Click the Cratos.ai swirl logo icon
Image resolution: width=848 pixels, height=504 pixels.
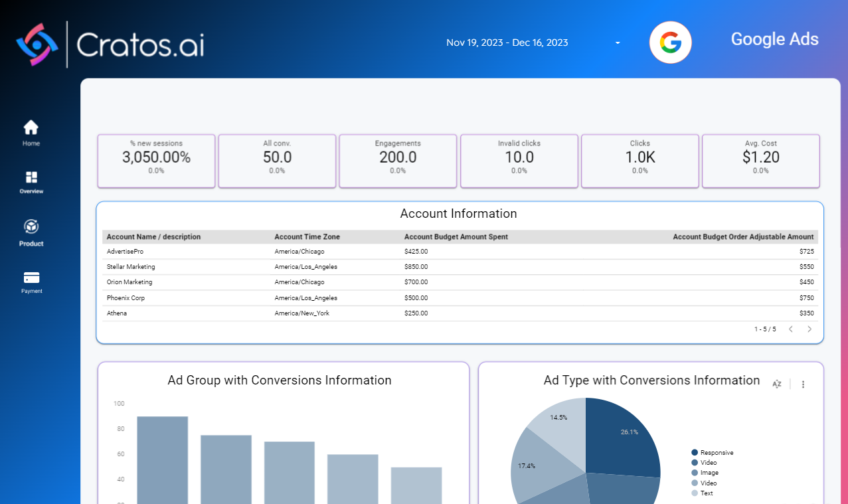37,44
